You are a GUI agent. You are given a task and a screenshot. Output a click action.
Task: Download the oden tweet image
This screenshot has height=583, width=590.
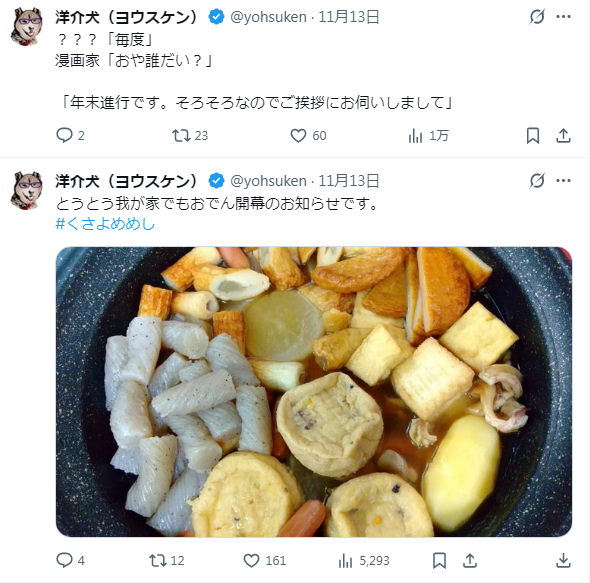563,560
